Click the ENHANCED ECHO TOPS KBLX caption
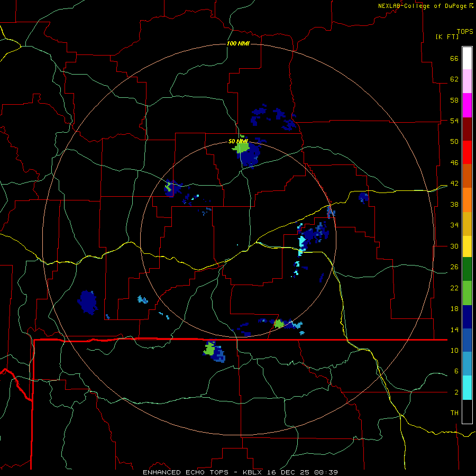Viewport: 476px width, 476px height. pos(240,472)
